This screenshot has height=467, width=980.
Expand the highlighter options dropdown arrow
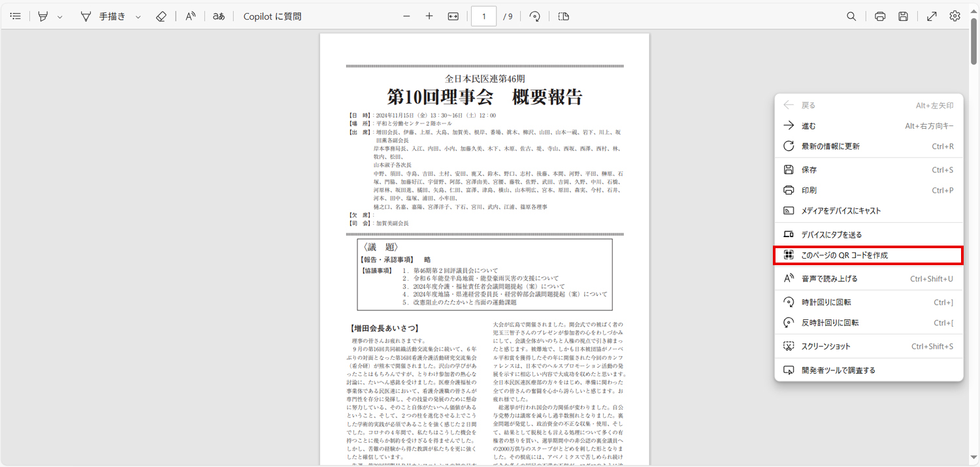coord(60,17)
